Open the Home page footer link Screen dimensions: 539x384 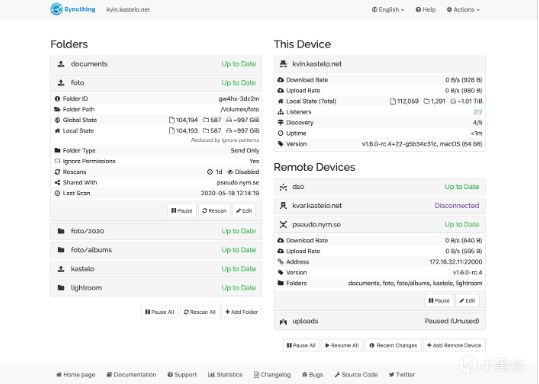pyautogui.click(x=76, y=374)
